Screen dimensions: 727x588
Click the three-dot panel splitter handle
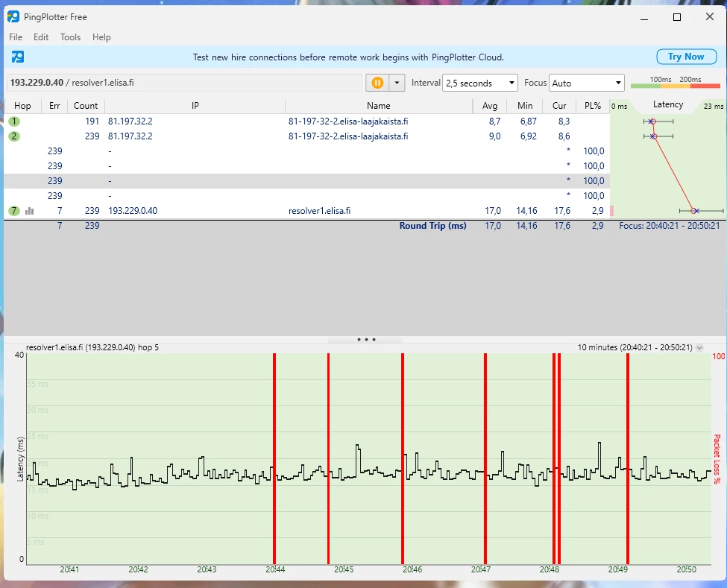pos(366,340)
